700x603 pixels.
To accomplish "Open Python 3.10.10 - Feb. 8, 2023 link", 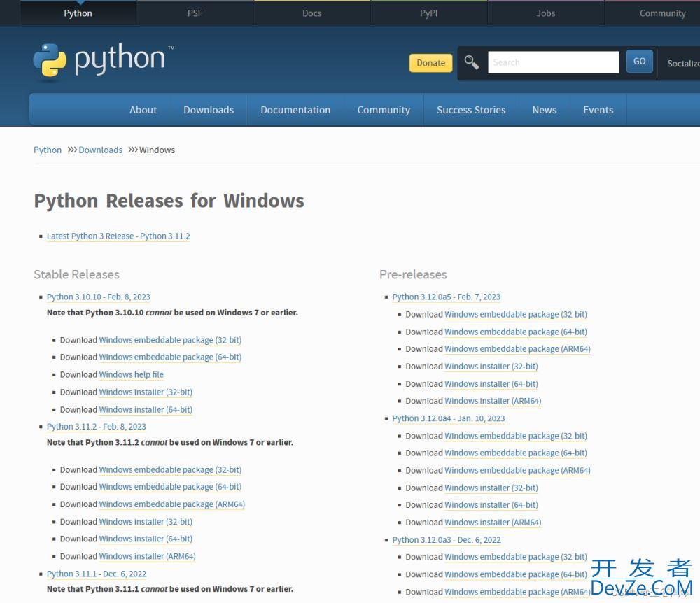I will (x=99, y=297).
